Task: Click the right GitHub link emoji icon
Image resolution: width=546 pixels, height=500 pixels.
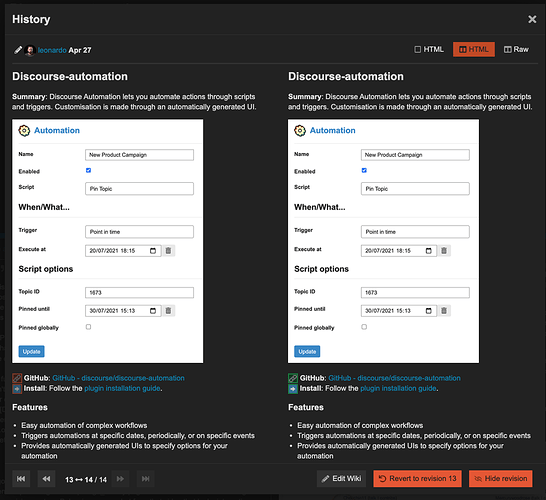Action: [293, 378]
